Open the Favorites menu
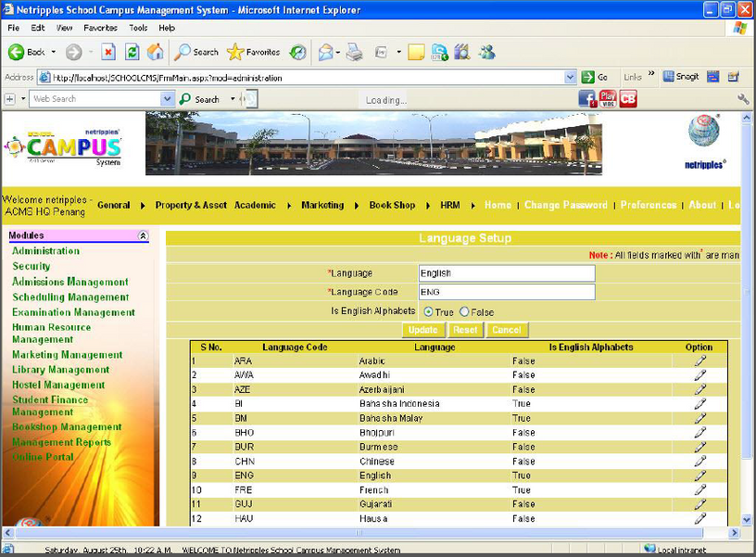This screenshot has width=756, height=557. 100,28
